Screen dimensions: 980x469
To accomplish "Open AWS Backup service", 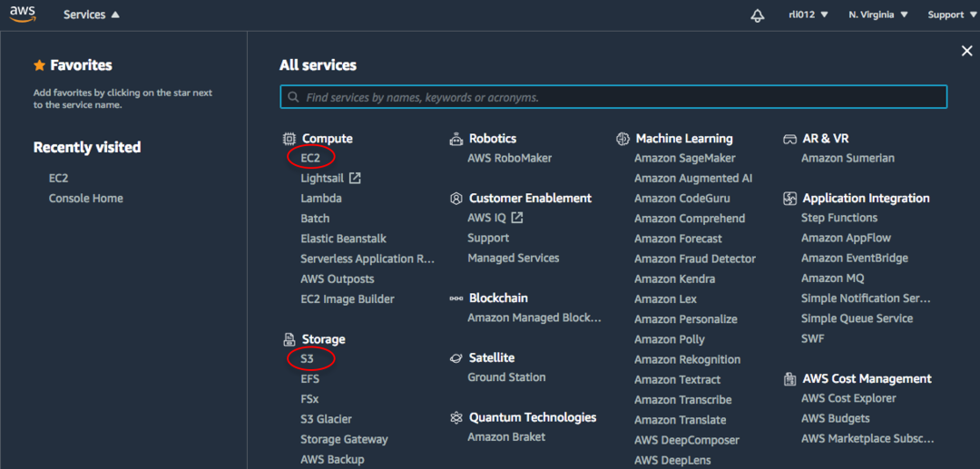I will pos(332,460).
